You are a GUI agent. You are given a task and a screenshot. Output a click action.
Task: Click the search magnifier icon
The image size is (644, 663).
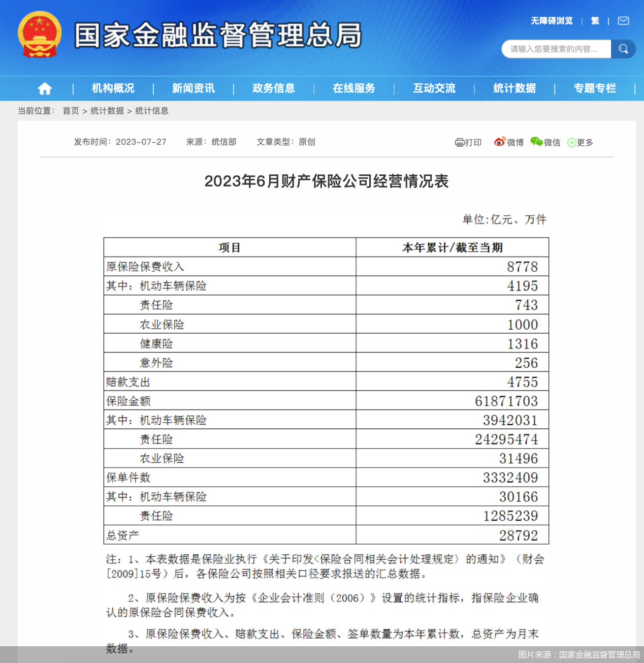click(624, 49)
